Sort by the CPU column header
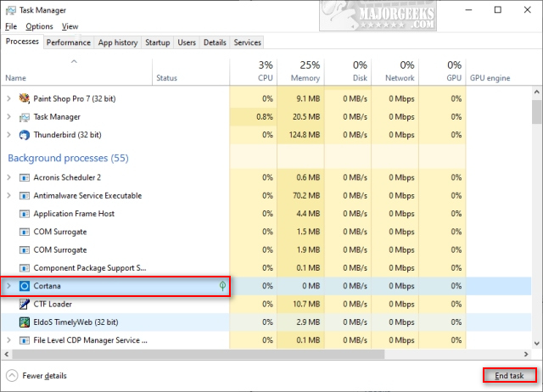The image size is (543, 392). pyautogui.click(x=253, y=72)
